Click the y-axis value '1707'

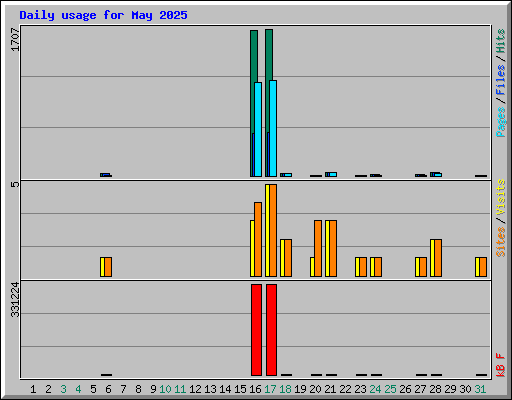click(x=15, y=40)
